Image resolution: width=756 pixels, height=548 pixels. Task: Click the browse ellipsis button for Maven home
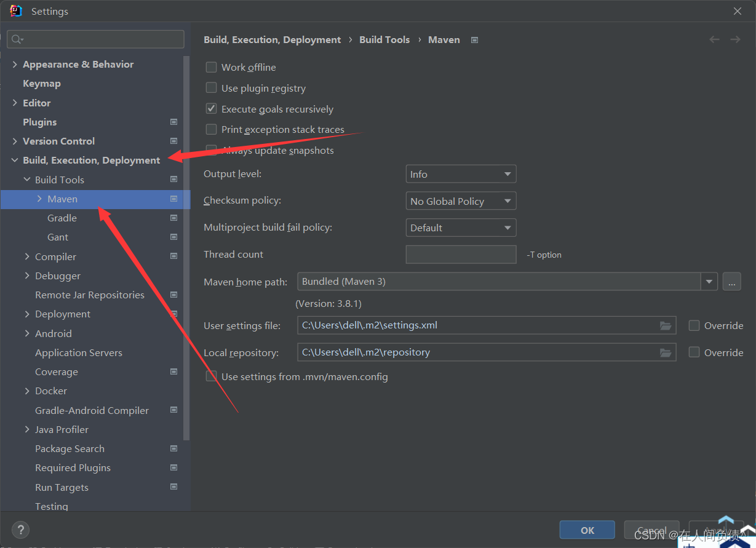coord(731,282)
